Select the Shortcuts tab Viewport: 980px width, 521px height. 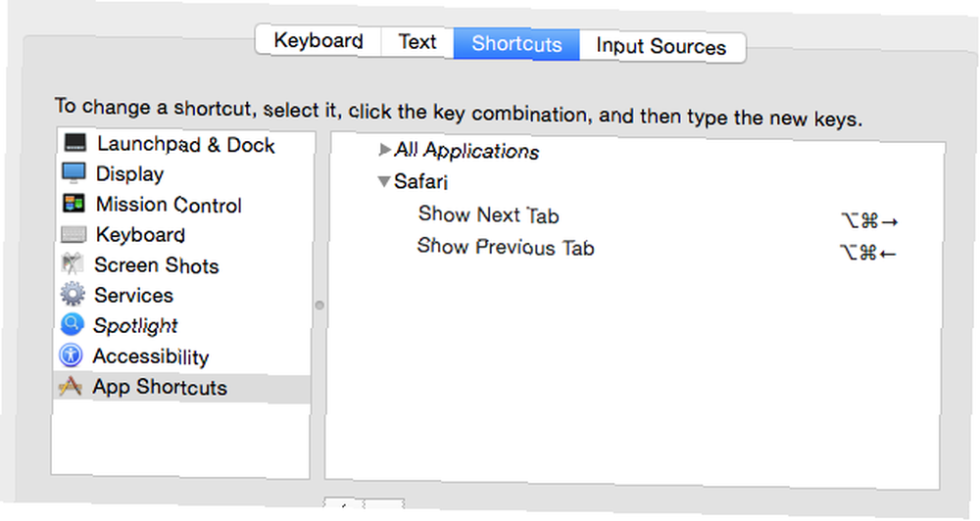tap(516, 44)
